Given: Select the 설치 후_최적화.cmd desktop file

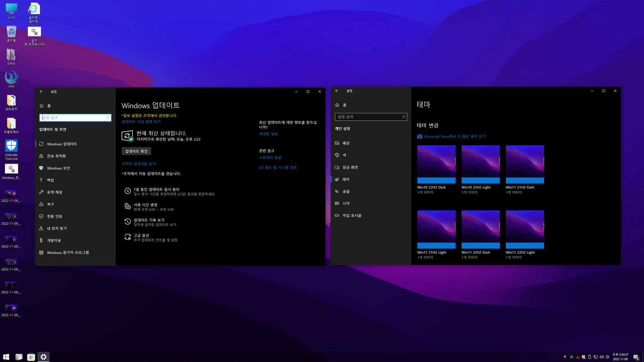Looking at the screenshot, I should (x=34, y=36).
